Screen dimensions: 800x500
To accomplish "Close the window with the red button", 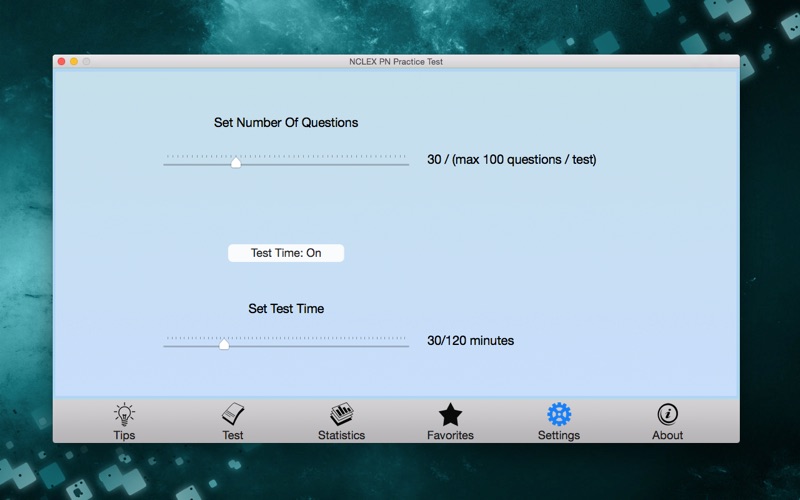I will [x=61, y=62].
